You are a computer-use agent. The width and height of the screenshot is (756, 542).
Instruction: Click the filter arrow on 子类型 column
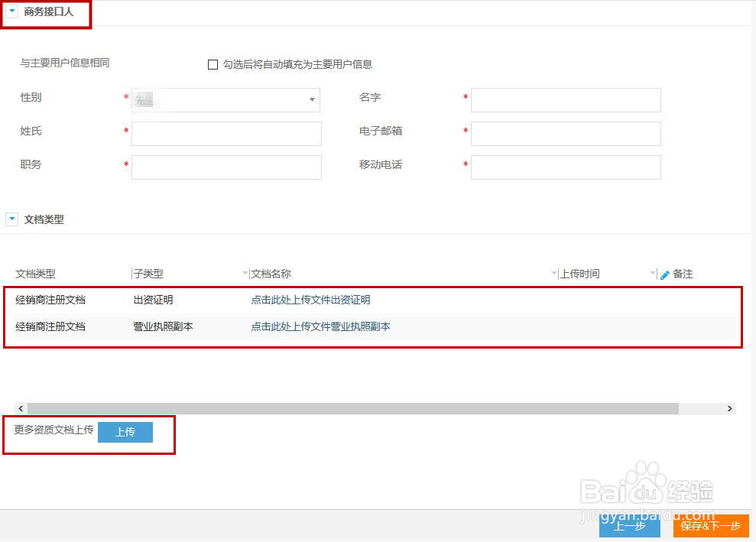tap(245, 274)
